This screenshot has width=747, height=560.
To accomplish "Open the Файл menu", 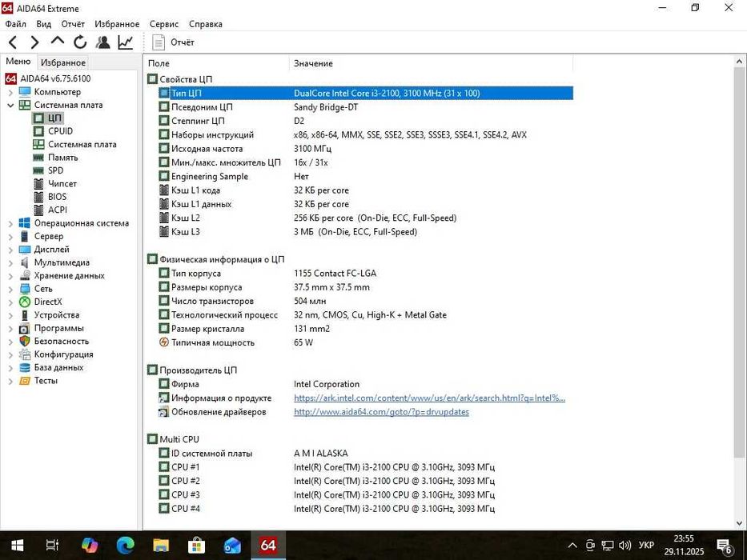I will click(16, 24).
